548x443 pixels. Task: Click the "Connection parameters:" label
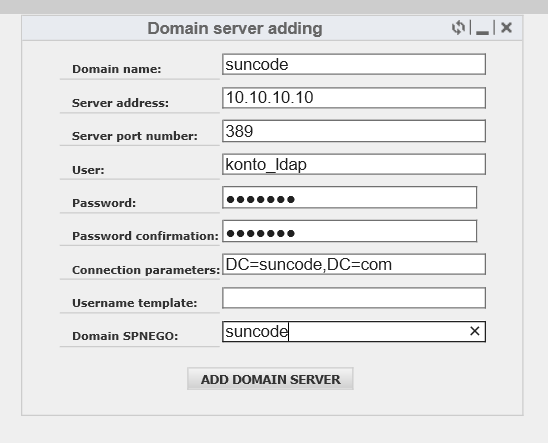tap(146, 270)
